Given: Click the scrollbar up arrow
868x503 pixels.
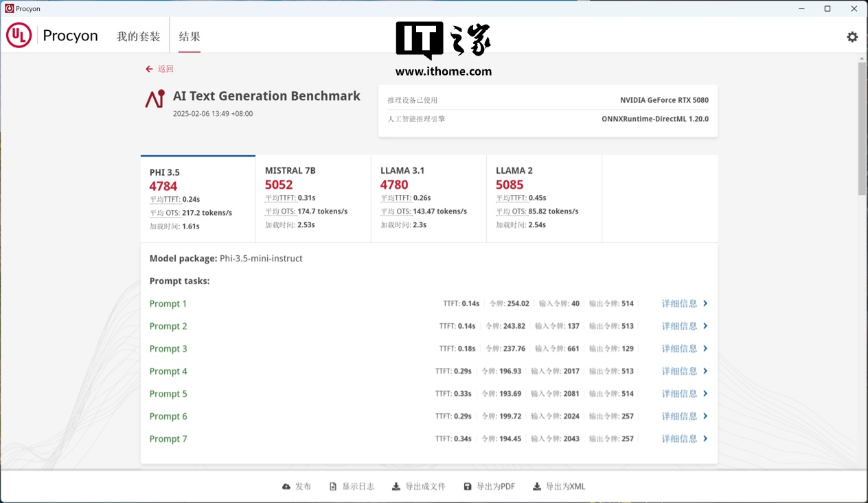Looking at the screenshot, I should [x=862, y=58].
